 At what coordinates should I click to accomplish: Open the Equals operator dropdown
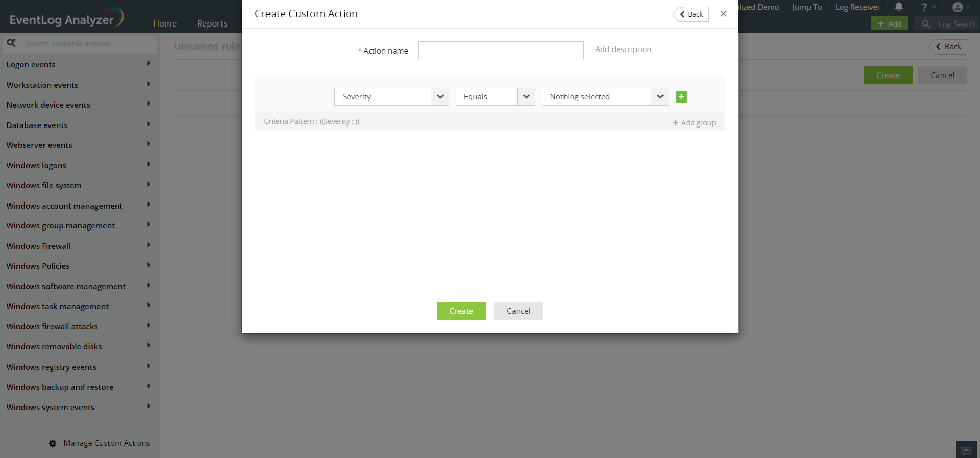tap(495, 97)
